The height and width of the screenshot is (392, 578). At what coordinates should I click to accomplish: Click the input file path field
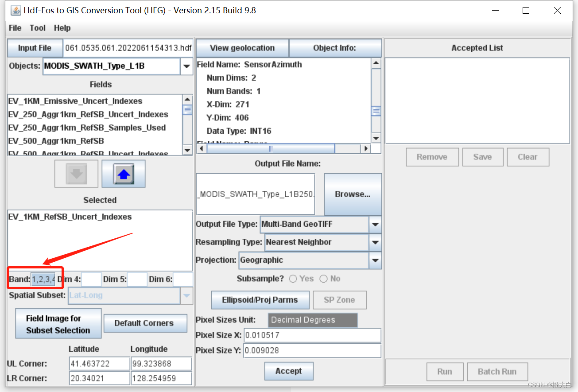point(128,48)
